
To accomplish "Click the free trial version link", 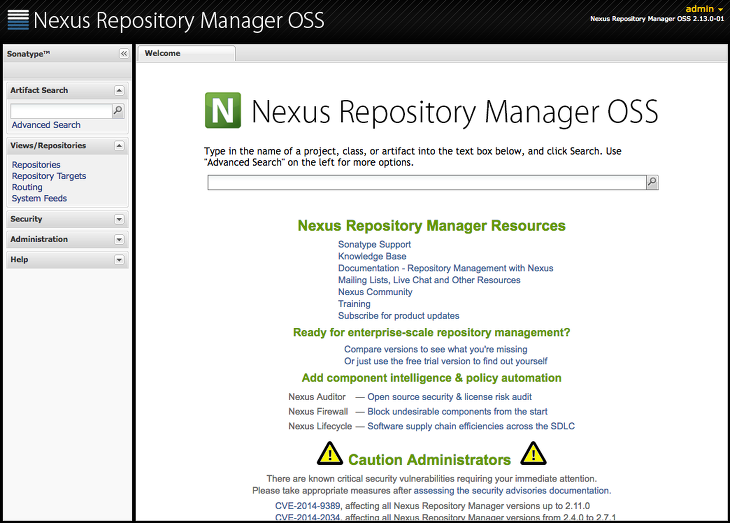I will [446, 361].
